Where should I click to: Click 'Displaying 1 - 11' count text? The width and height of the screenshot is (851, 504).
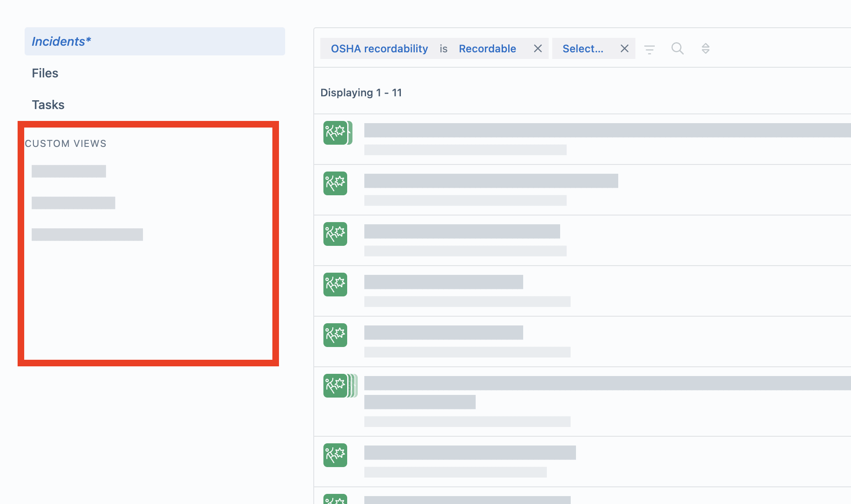[x=361, y=93]
